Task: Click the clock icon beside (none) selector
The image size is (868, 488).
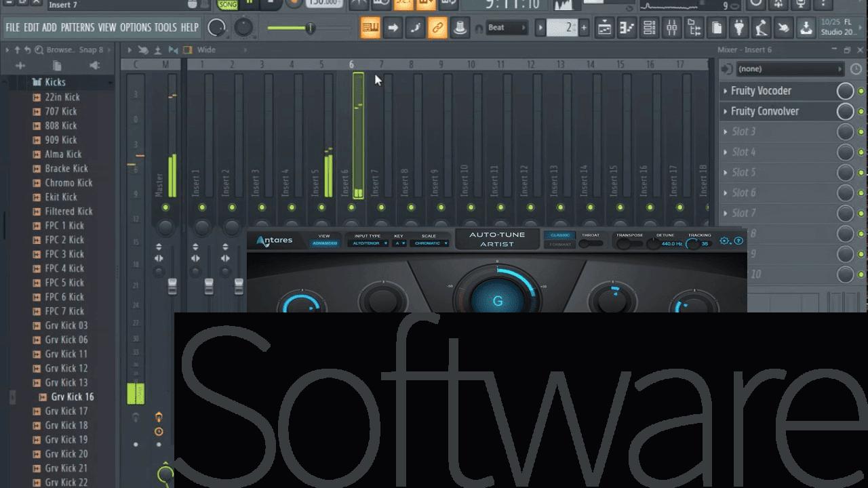Action: pos(856,69)
